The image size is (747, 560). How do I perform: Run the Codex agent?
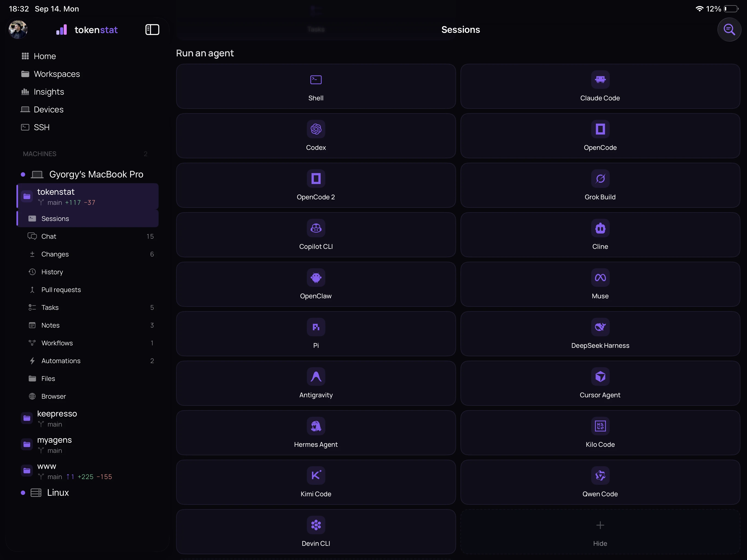tap(316, 136)
